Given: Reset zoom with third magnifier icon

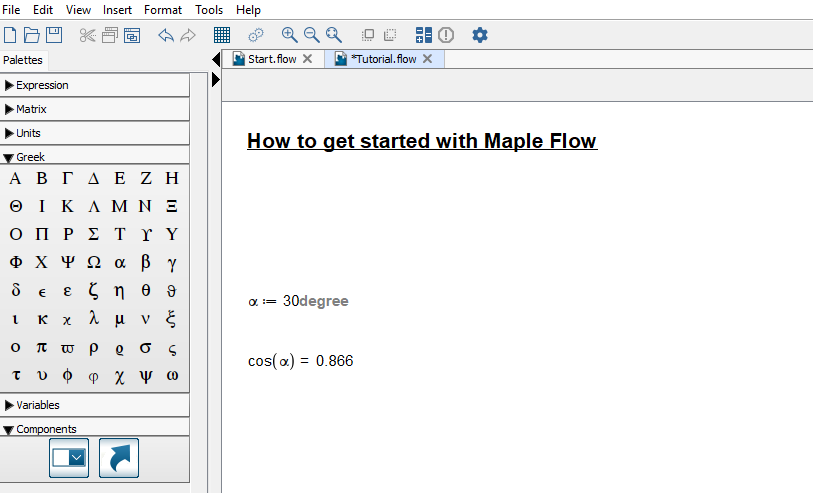Looking at the screenshot, I should pos(334,35).
